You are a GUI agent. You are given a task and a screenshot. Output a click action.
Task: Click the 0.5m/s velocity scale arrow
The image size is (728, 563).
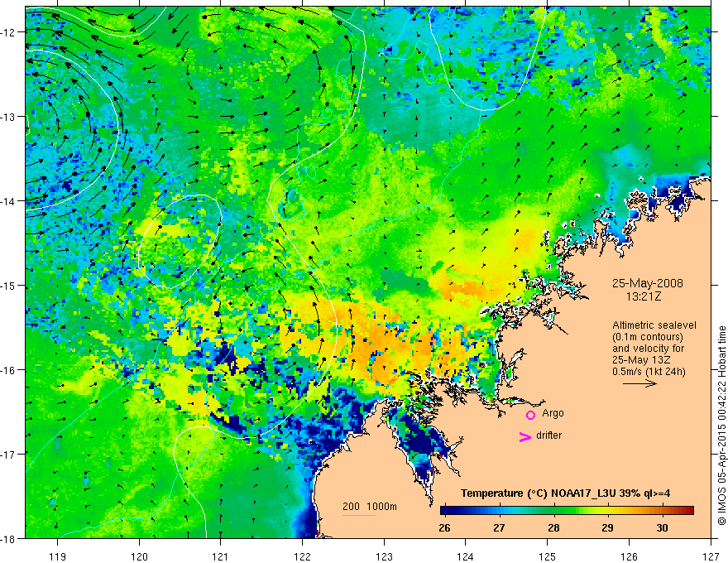pyautogui.click(x=639, y=383)
